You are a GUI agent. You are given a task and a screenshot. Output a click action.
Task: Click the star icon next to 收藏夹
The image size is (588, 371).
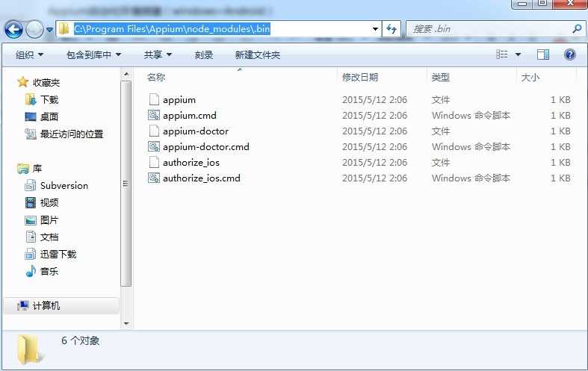click(x=23, y=82)
